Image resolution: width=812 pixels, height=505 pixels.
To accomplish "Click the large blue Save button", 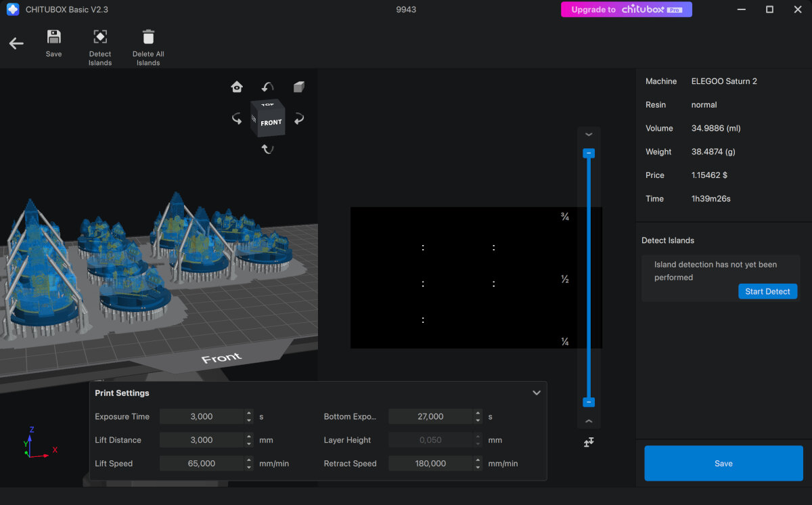I will (x=723, y=463).
